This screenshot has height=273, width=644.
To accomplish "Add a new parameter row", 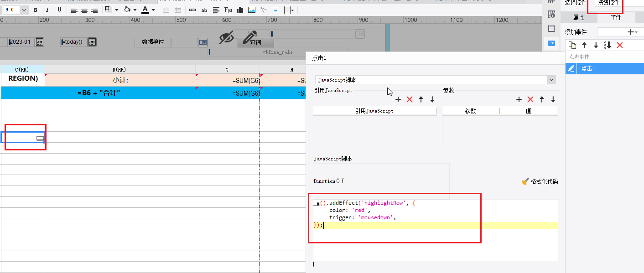I will click(519, 99).
